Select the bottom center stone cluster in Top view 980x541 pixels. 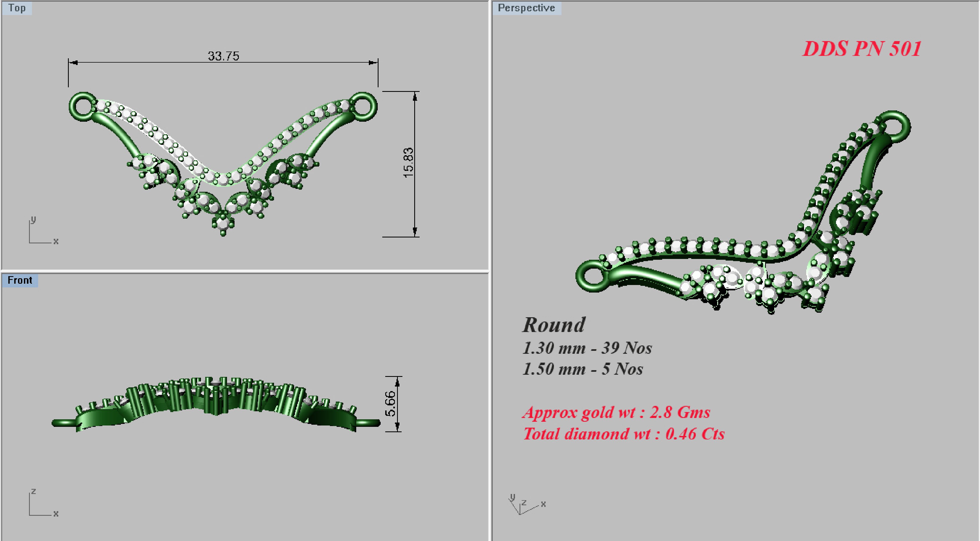[x=223, y=223]
